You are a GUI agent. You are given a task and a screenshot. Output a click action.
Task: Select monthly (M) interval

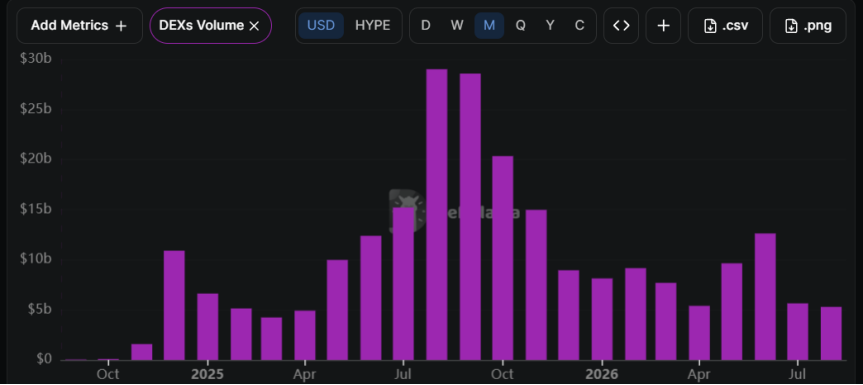click(489, 25)
